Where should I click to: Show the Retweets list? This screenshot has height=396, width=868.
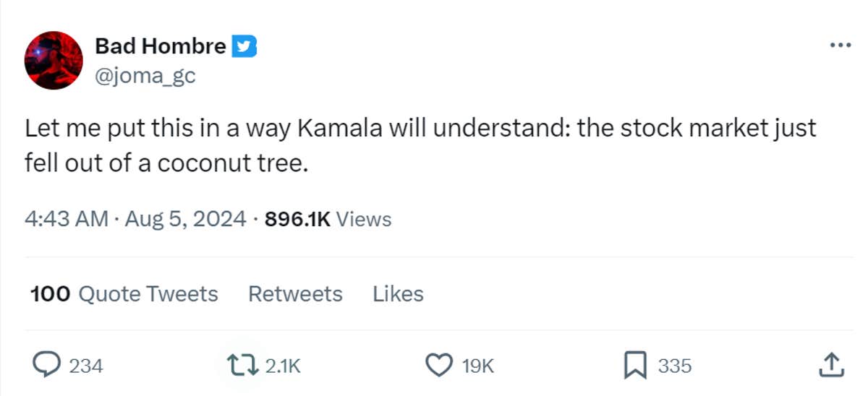pos(295,294)
